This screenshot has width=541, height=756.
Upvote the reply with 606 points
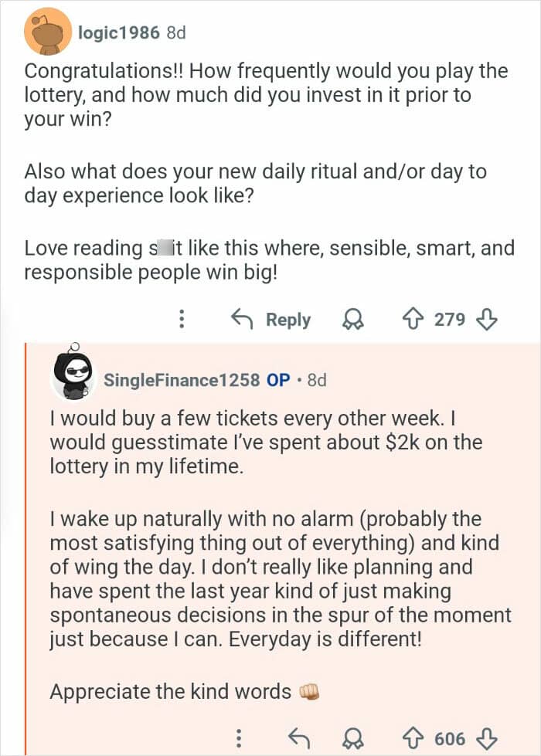[416, 739]
